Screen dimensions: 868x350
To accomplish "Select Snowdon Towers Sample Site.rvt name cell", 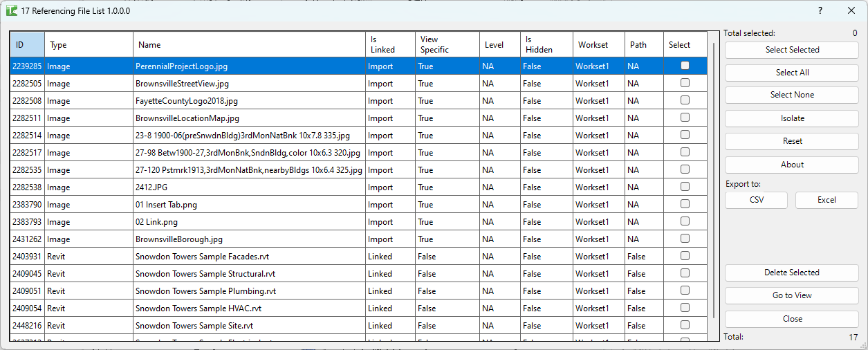I will 249,326.
